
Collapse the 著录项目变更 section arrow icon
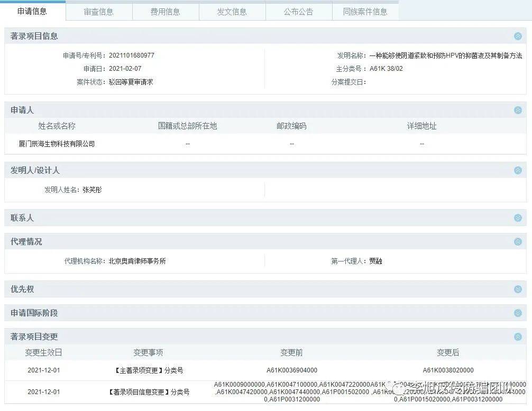518,337
